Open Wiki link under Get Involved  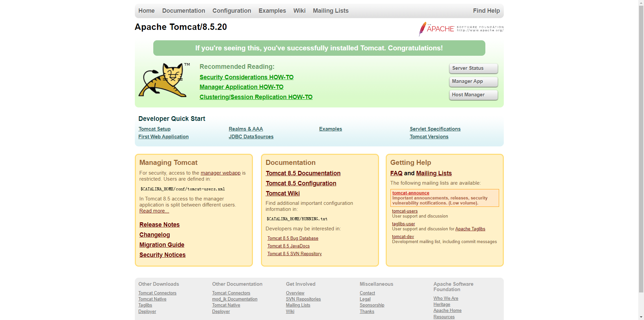[x=290, y=312]
